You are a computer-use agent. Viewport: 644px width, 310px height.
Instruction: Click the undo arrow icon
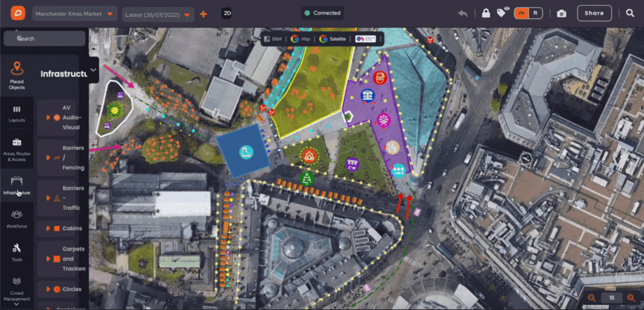pyautogui.click(x=463, y=13)
